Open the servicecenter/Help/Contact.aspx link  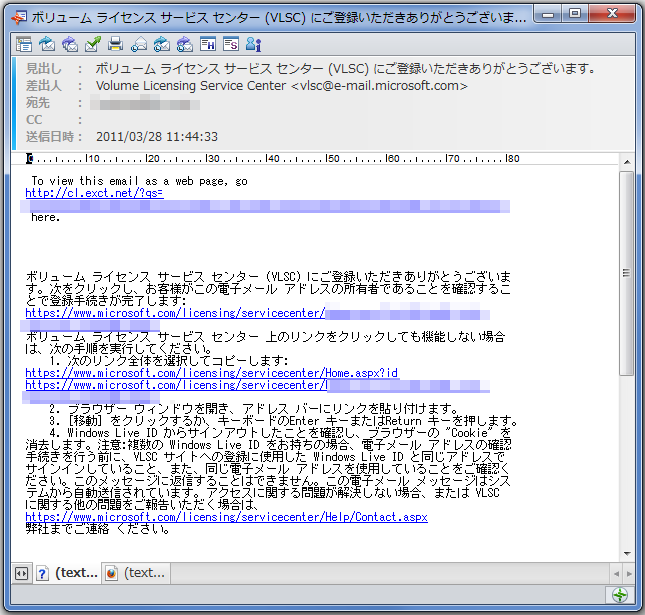227,517
